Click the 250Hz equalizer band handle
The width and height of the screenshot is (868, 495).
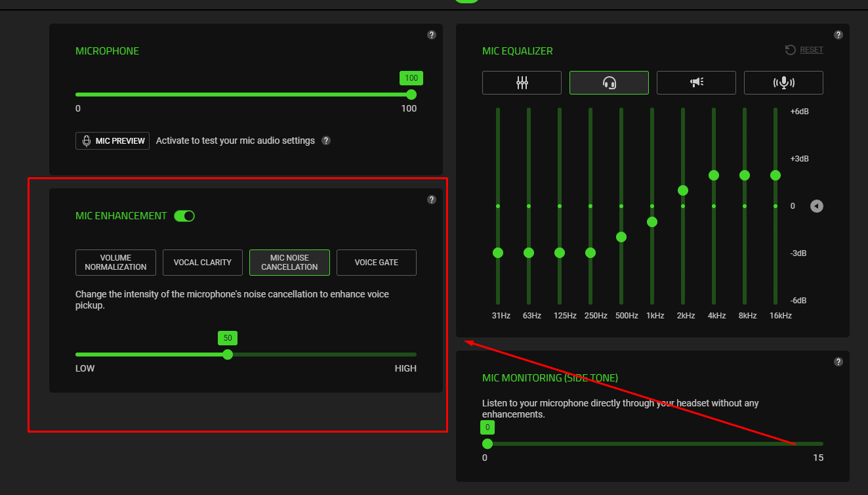[x=590, y=253]
